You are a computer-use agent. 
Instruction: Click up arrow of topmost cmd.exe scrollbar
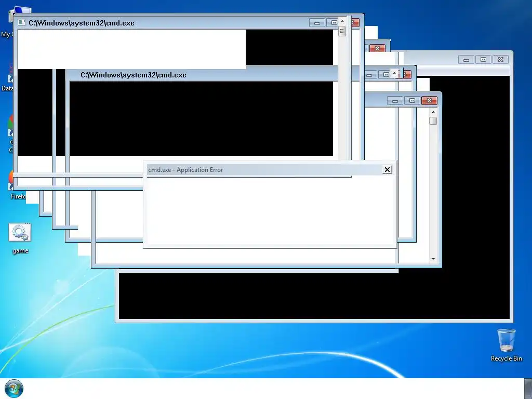pyautogui.click(x=342, y=21)
